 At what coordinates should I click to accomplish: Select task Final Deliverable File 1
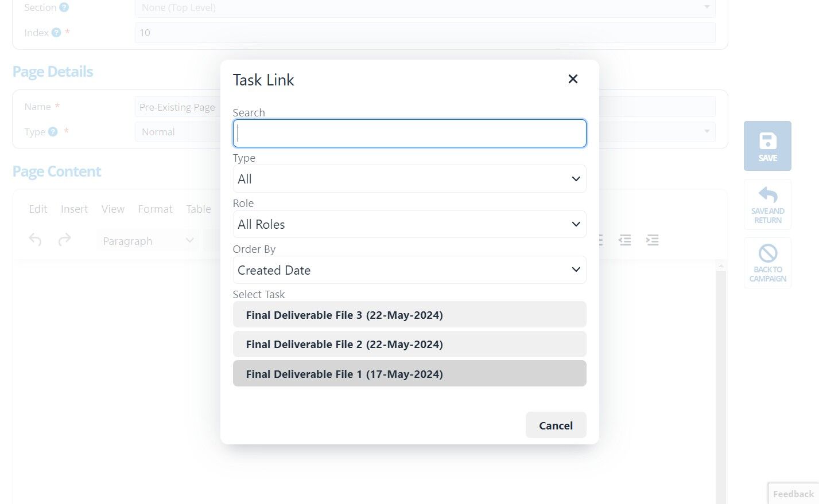(409, 374)
